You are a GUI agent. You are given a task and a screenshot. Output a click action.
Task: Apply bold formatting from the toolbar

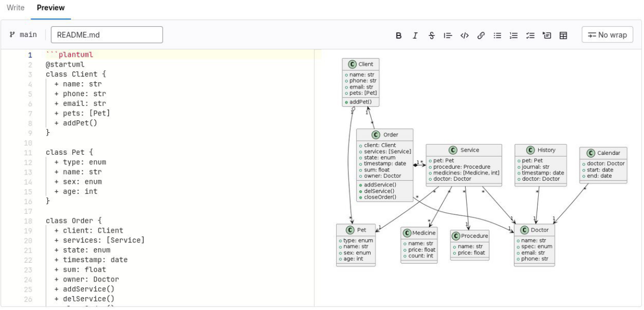point(399,35)
